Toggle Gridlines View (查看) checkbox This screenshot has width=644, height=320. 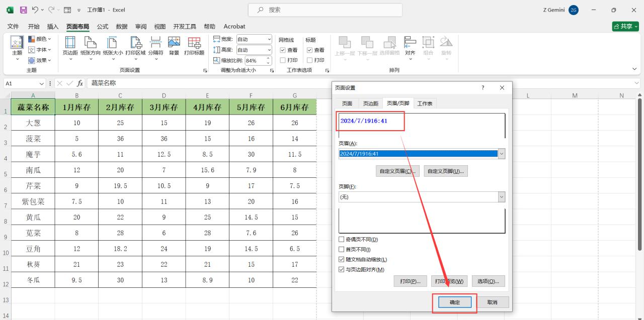(283, 50)
